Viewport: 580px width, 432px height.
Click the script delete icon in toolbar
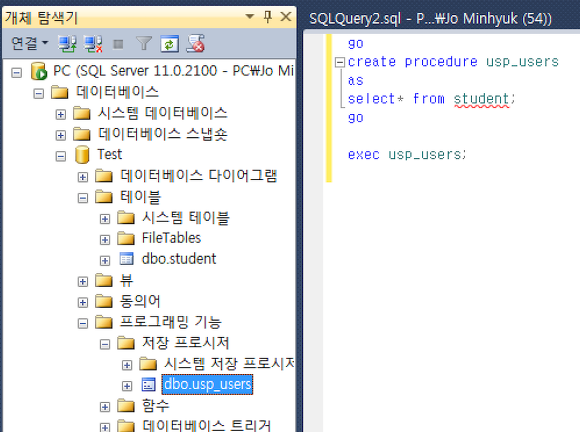[196, 44]
